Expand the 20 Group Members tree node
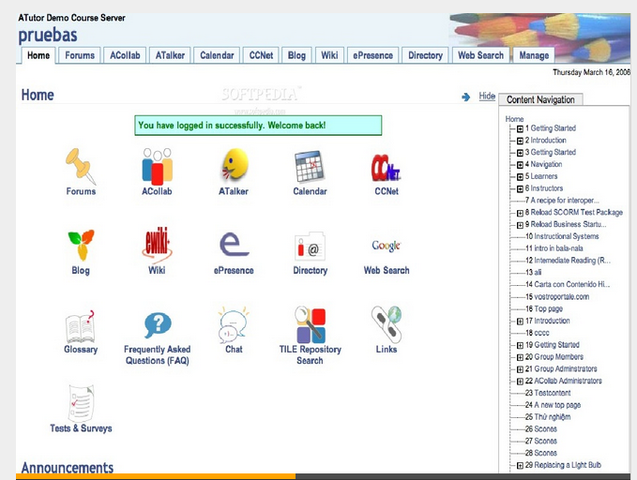 click(x=520, y=358)
